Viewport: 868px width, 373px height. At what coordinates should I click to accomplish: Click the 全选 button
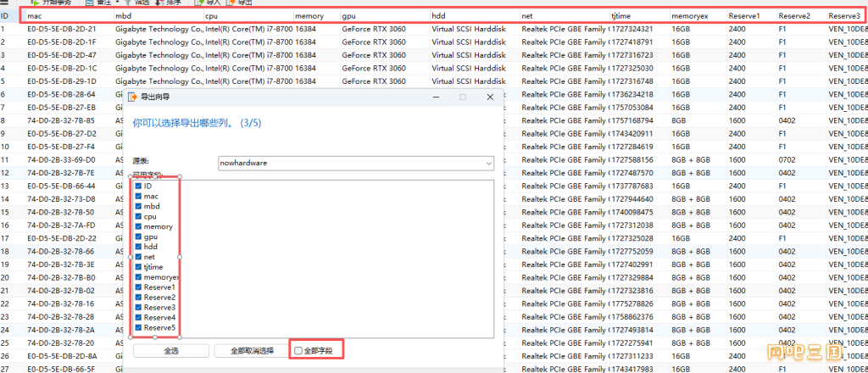click(x=171, y=350)
